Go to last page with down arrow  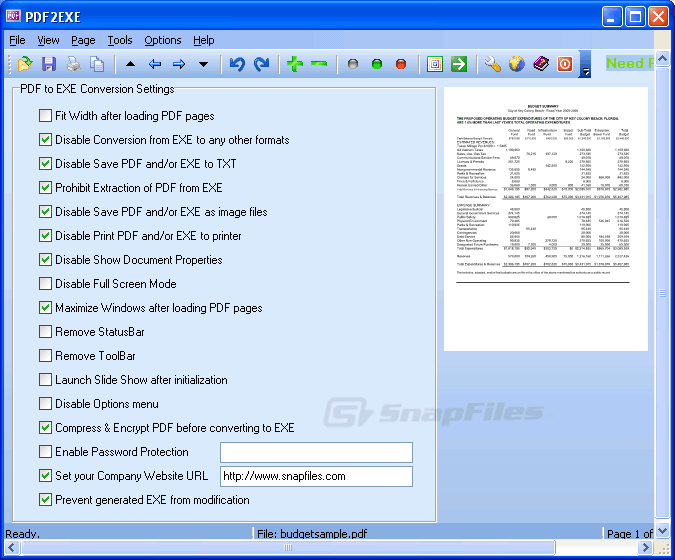[x=203, y=65]
